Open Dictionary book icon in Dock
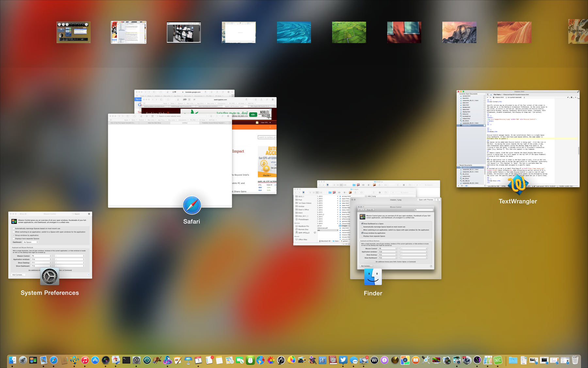 click(x=333, y=360)
